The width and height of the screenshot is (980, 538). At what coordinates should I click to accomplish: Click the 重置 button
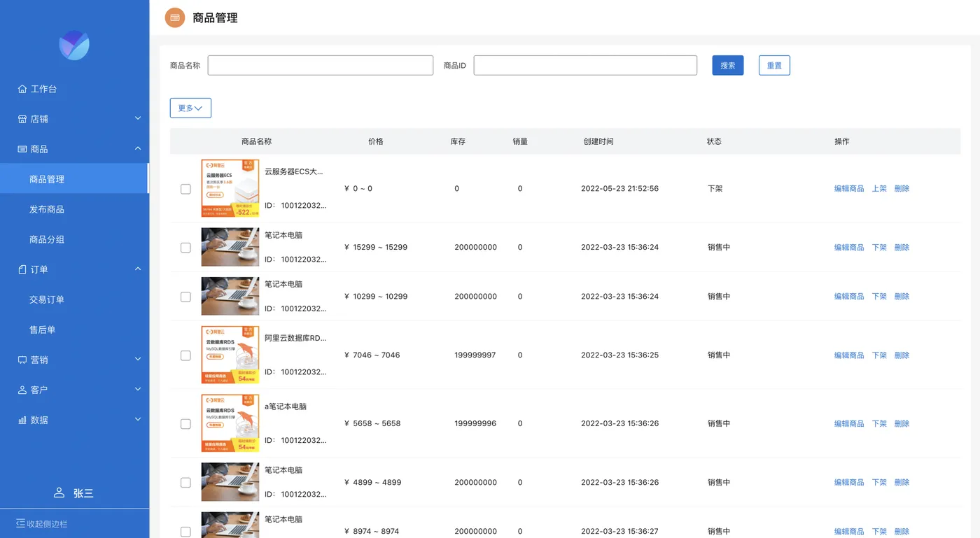tap(774, 65)
